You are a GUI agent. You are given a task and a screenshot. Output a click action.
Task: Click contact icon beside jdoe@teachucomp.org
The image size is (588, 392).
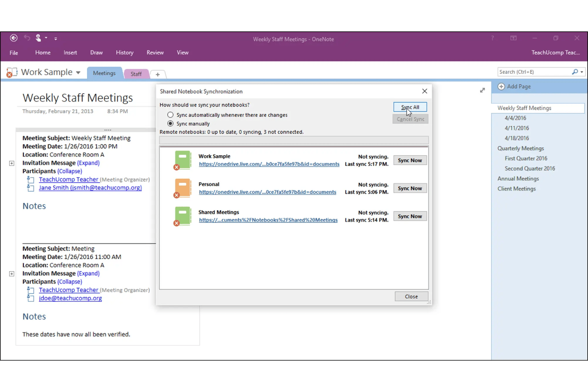coord(31,298)
